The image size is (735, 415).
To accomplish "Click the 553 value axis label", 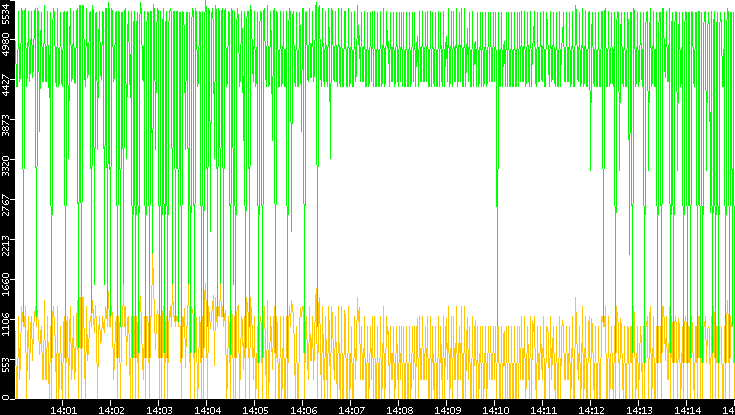I will [6, 365].
